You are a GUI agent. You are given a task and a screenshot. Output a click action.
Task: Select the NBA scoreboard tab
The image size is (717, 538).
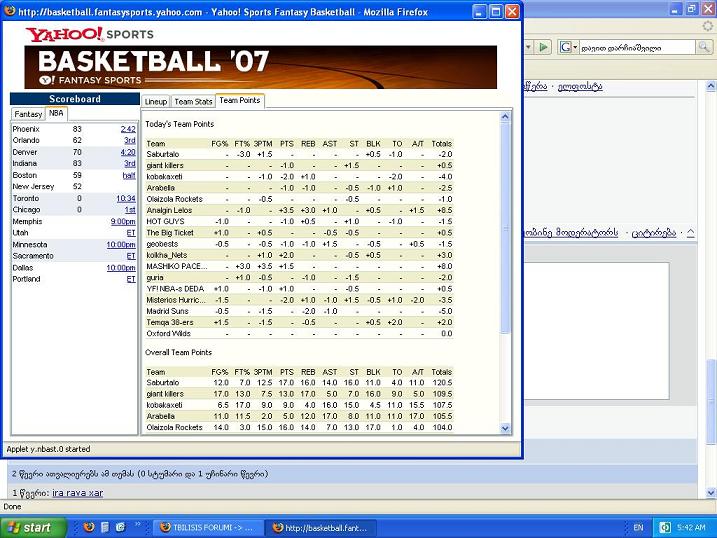point(56,114)
